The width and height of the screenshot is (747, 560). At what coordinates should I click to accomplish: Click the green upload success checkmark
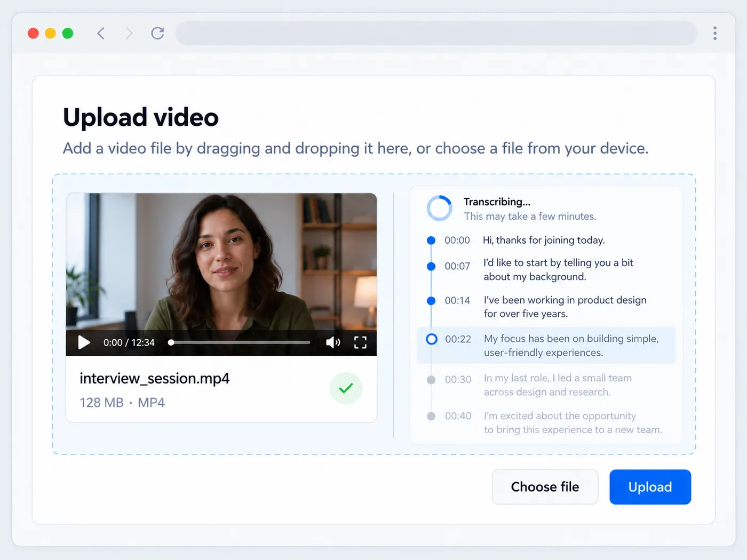tap(346, 388)
